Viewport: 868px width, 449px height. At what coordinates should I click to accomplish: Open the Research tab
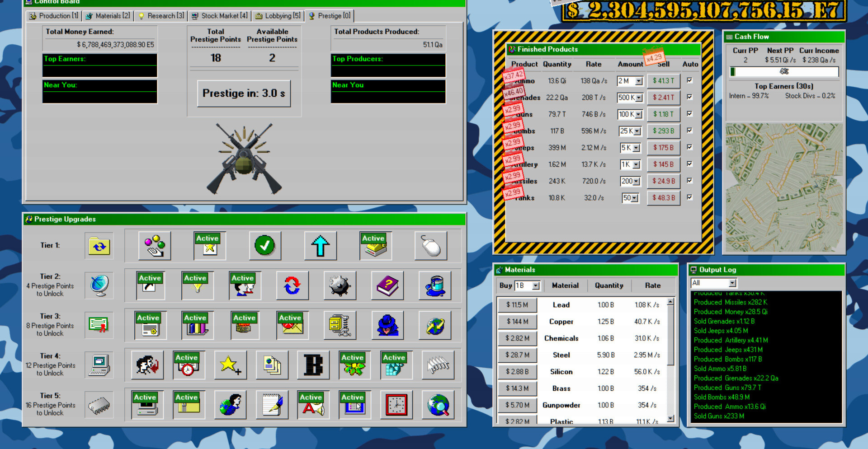tap(161, 16)
